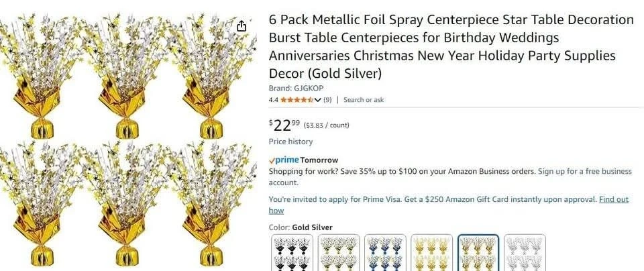Open Price history

click(x=290, y=142)
